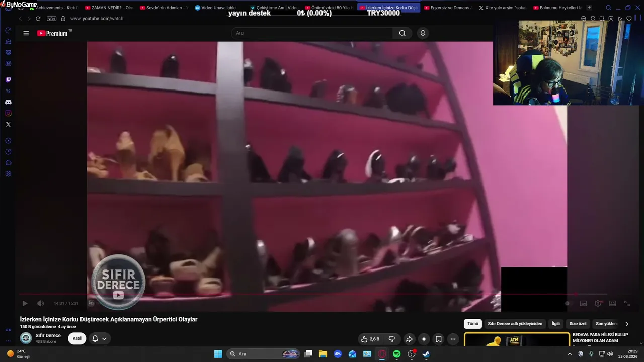The image size is (644, 362).
Task: Dislike the video with thumbs-down icon
Action: pyautogui.click(x=391, y=339)
